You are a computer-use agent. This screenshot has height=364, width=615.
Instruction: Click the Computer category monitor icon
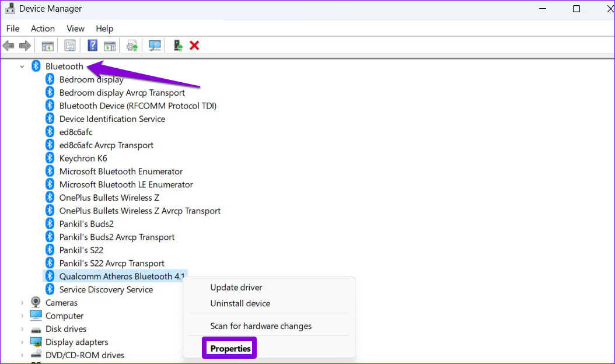(x=36, y=315)
